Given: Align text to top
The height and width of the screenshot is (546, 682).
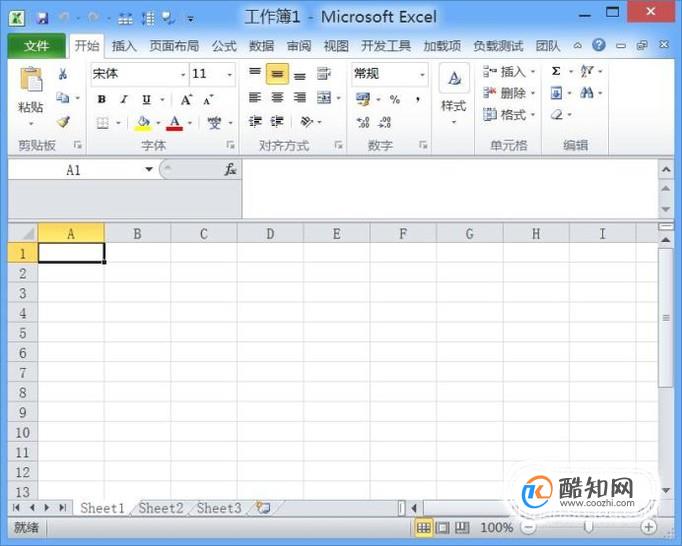Looking at the screenshot, I should click(x=255, y=73).
